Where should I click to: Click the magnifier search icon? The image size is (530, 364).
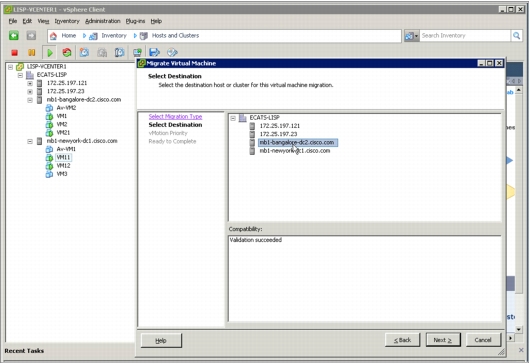coord(516,35)
